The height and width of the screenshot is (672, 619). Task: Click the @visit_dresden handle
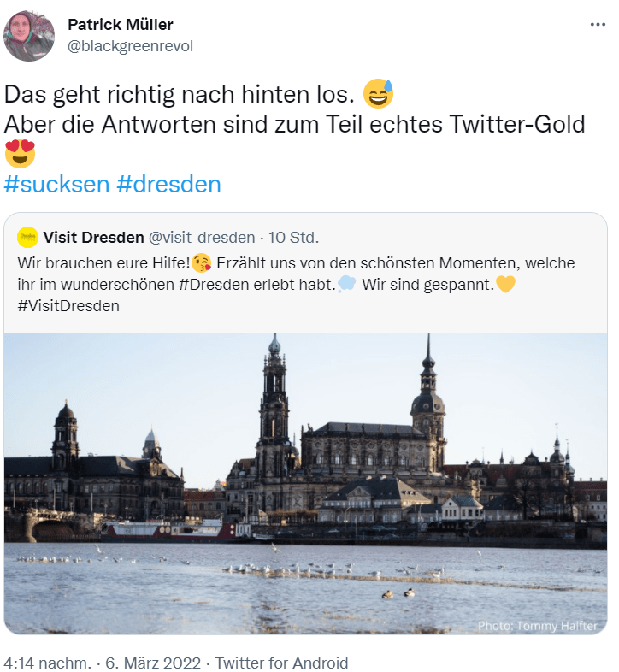click(x=202, y=238)
